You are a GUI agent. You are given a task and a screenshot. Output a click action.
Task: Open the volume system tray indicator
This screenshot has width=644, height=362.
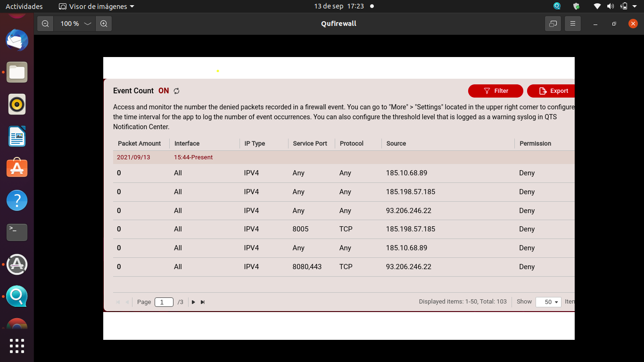click(611, 7)
